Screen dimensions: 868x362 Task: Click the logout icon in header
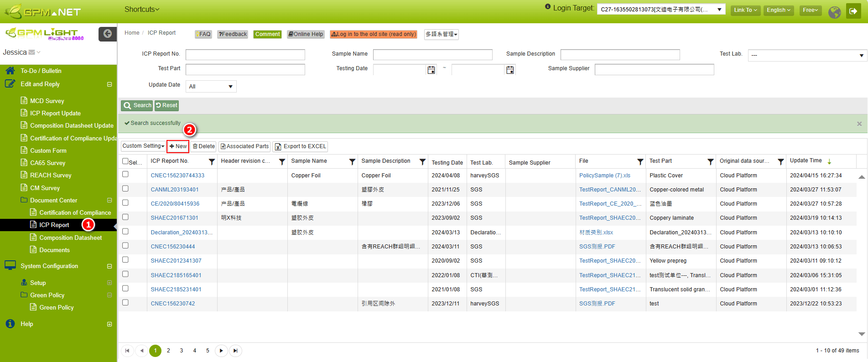pyautogui.click(x=853, y=11)
